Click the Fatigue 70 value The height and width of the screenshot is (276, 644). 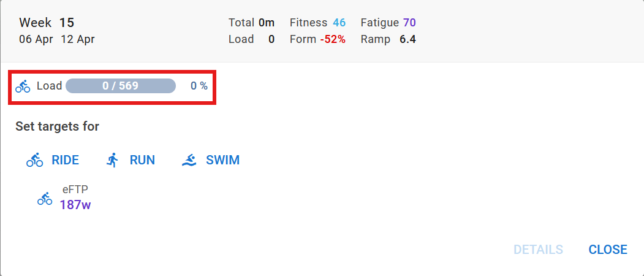[x=409, y=23]
